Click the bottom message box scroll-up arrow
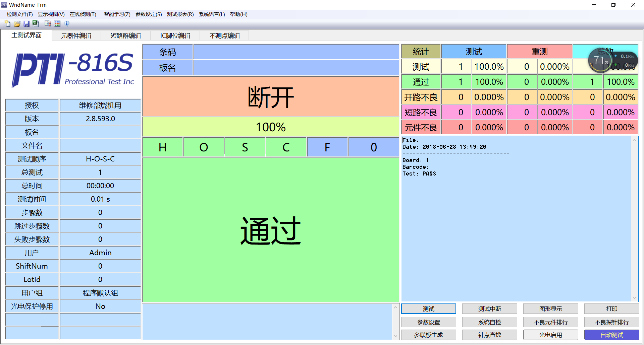Viewport: 644px width, 345px height. click(395, 307)
